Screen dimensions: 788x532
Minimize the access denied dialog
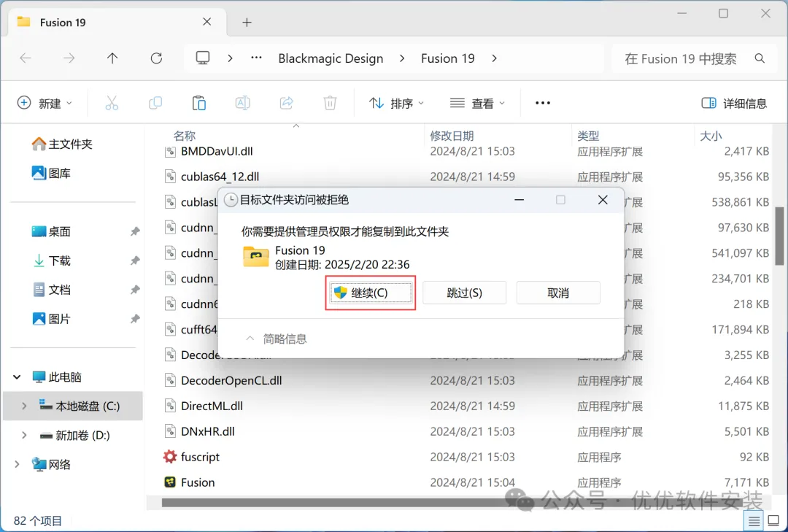(519, 200)
